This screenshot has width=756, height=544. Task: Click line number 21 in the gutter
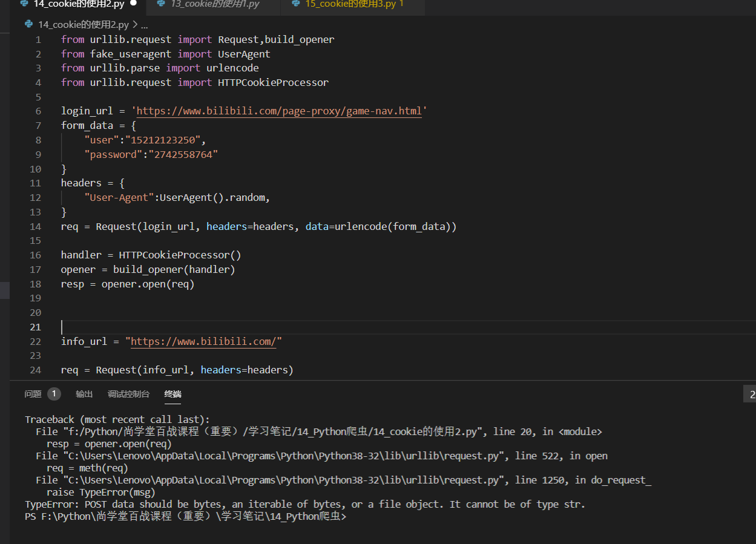click(36, 327)
